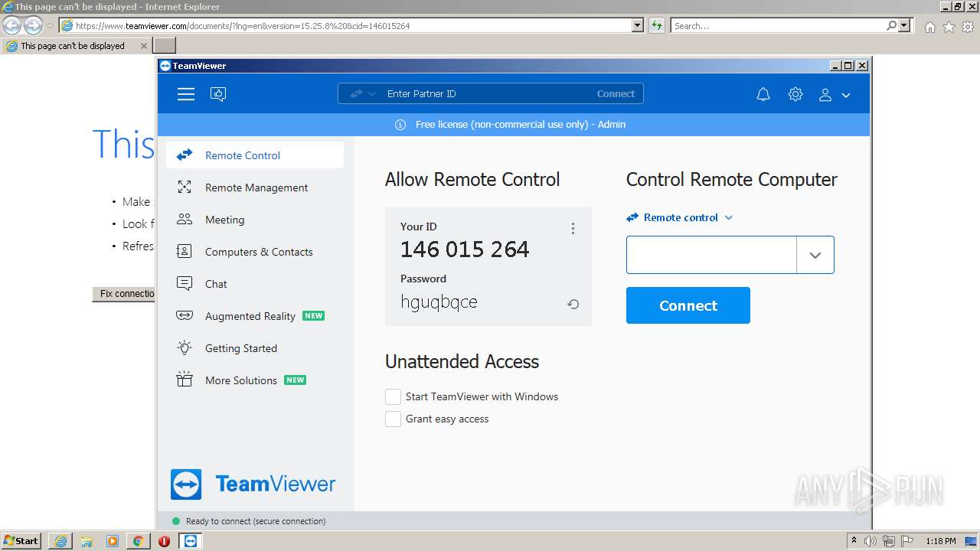This screenshot has width=980, height=551.
Task: Click Internet Explorer taskbar icon
Action: [60, 541]
